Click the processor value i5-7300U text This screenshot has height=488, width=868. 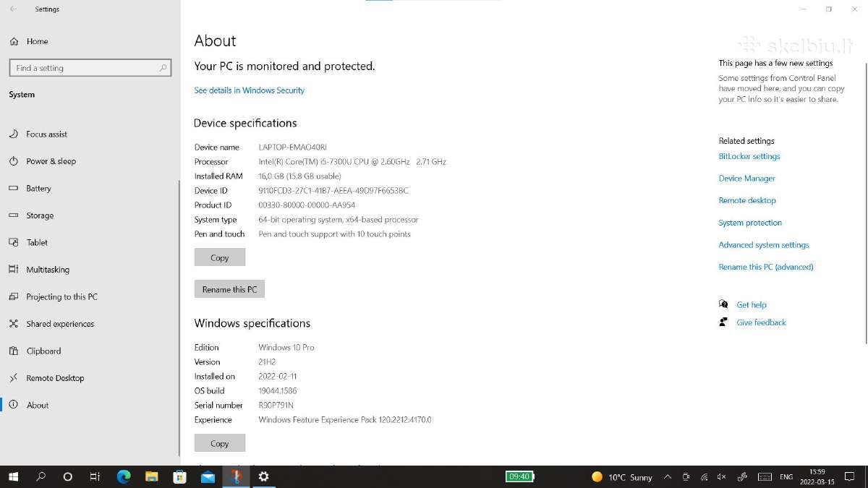coord(352,162)
